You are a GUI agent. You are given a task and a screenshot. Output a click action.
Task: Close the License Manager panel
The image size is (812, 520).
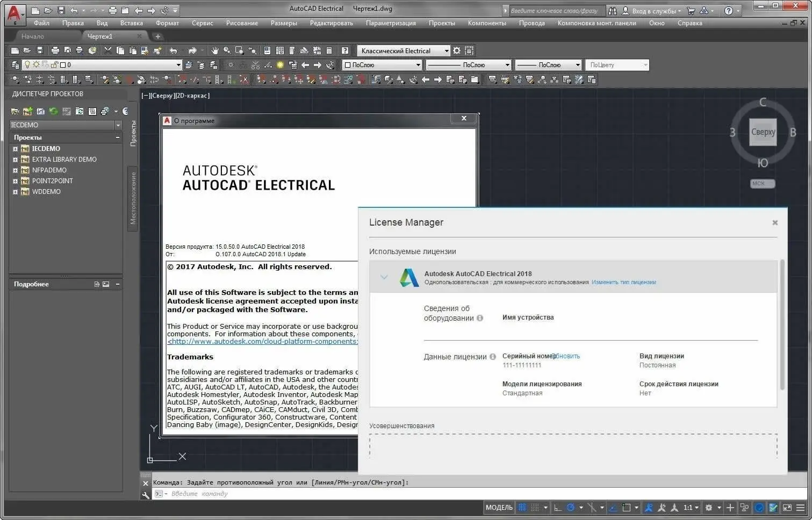(775, 222)
